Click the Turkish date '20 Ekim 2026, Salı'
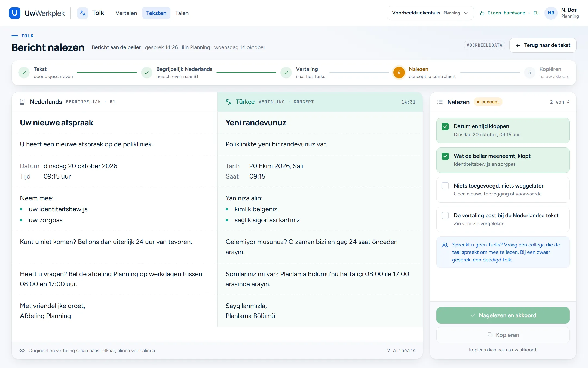 276,166
